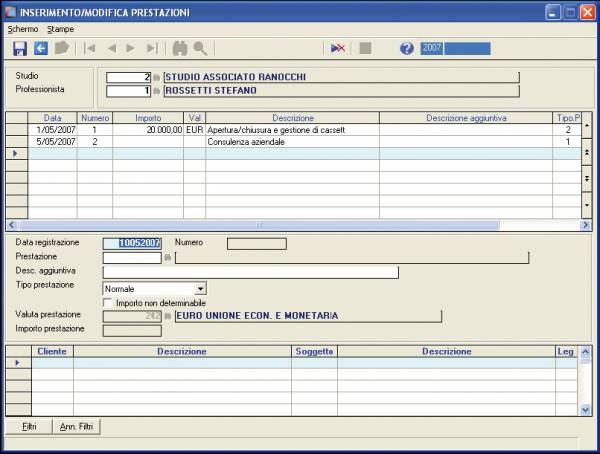Click the blue back arrow icon
This screenshot has width=600, height=454.
41,49
